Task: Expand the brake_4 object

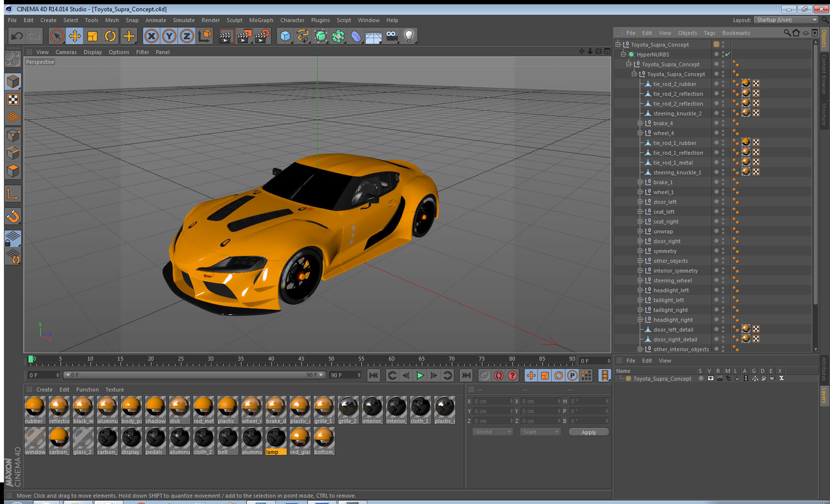Action: [640, 123]
